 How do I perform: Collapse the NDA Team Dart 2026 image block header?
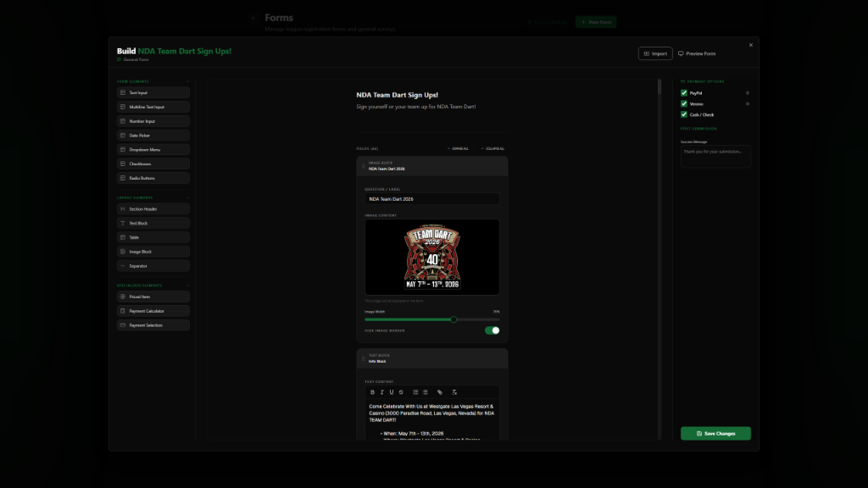(x=432, y=166)
